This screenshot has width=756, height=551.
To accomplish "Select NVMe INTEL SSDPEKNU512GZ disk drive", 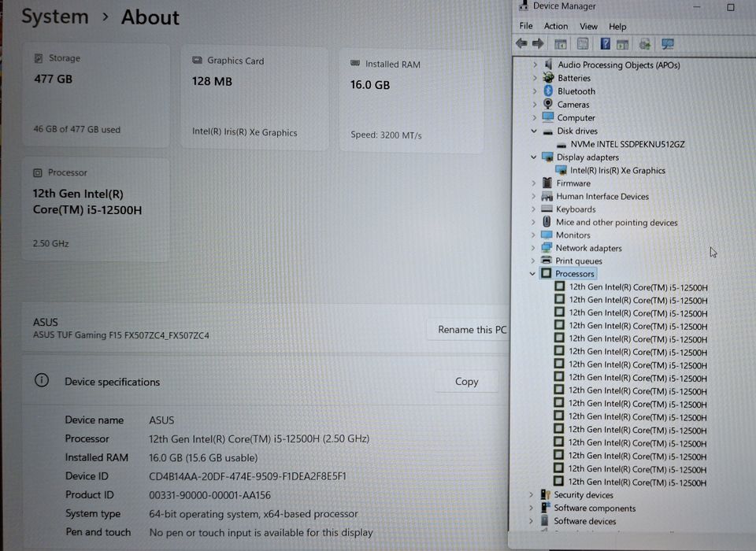I will [628, 144].
